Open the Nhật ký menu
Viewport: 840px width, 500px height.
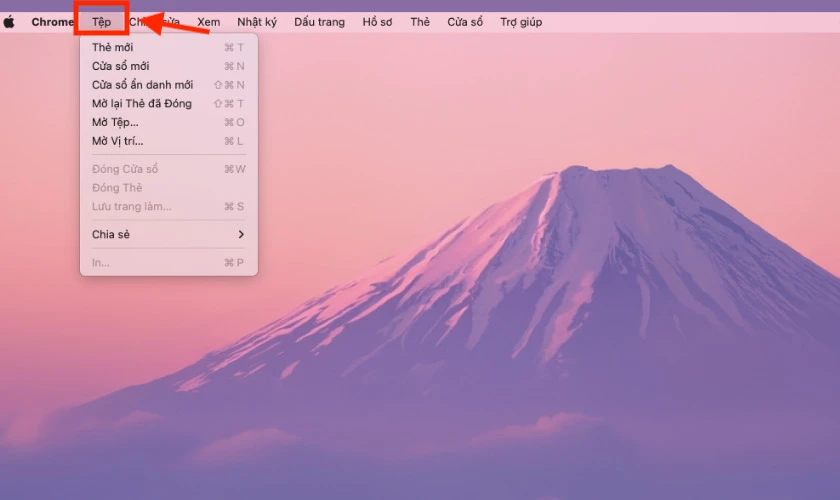pos(257,22)
